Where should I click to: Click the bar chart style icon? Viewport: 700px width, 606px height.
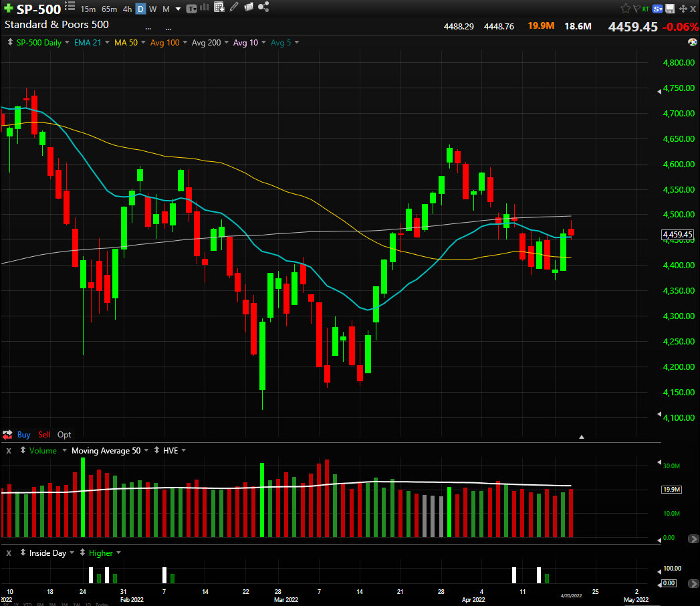pyautogui.click(x=205, y=7)
